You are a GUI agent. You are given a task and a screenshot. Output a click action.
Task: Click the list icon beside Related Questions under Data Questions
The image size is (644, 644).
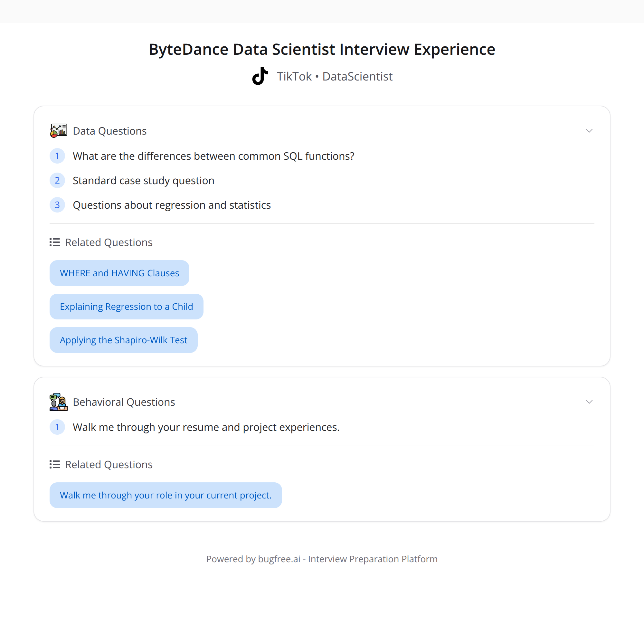tap(55, 242)
